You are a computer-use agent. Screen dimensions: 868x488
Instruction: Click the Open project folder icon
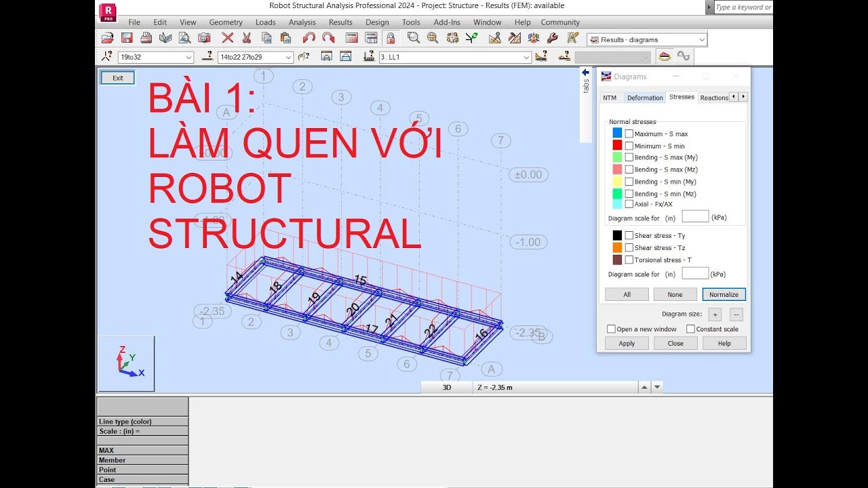pos(108,39)
